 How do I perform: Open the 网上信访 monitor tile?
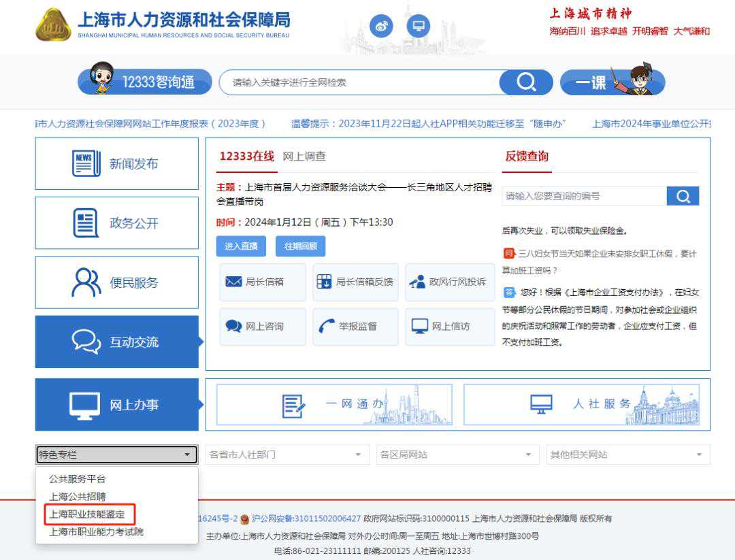(x=450, y=327)
